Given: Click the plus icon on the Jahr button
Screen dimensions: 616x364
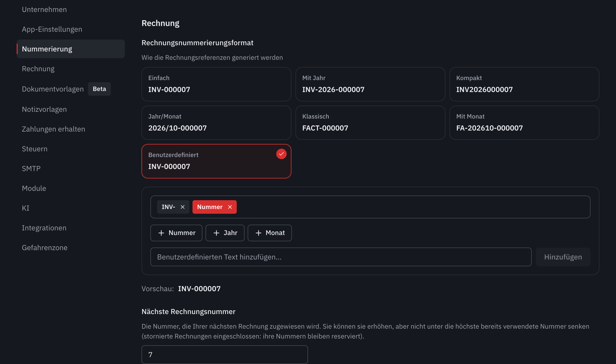Looking at the screenshot, I should click(x=216, y=233).
